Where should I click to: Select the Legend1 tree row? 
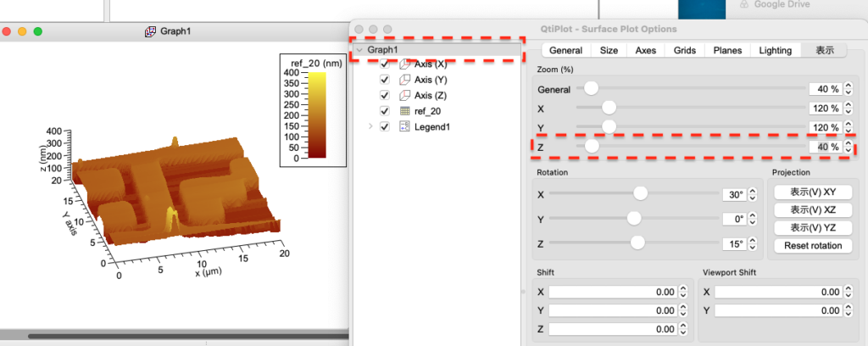pyautogui.click(x=437, y=126)
